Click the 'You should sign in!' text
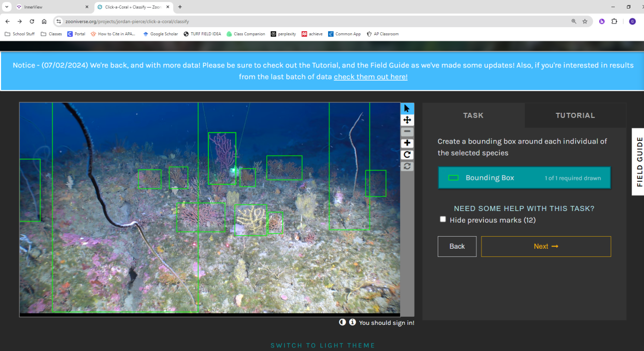The width and height of the screenshot is (644, 351). point(386,323)
